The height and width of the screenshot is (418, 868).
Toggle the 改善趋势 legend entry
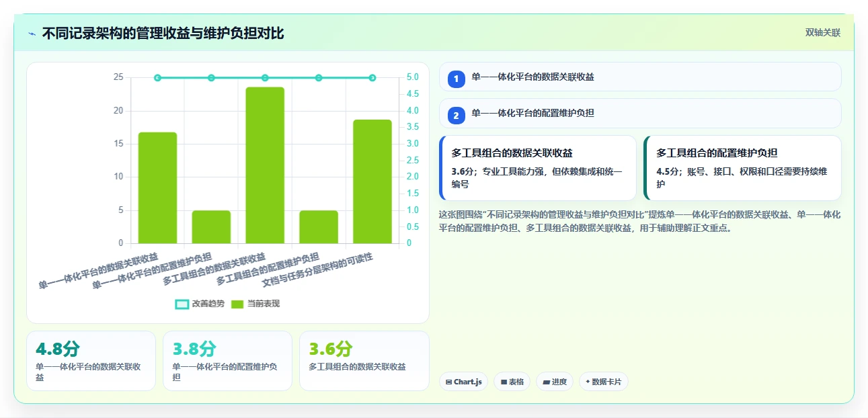pyautogui.click(x=200, y=304)
